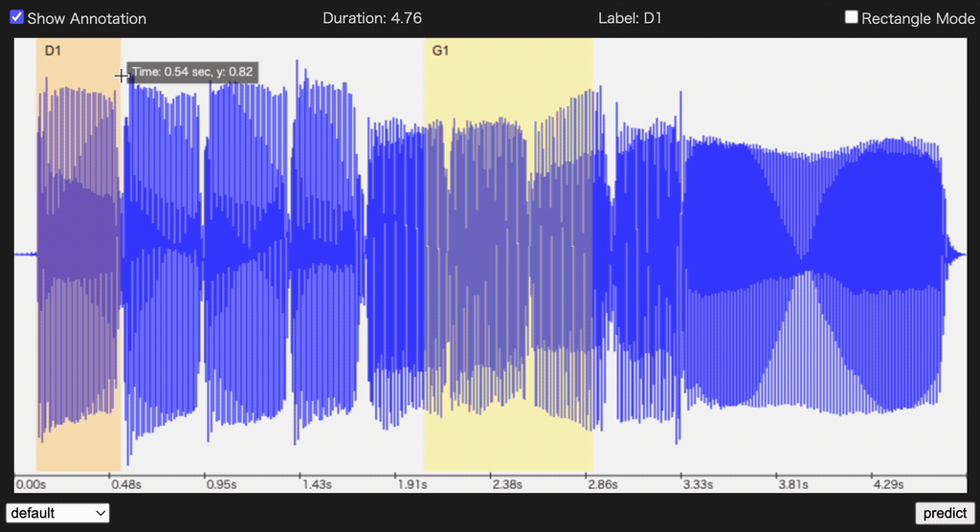Screen dimensions: 980x532
Task: Click the 0.48s timeline tick
Action: (x=125, y=485)
